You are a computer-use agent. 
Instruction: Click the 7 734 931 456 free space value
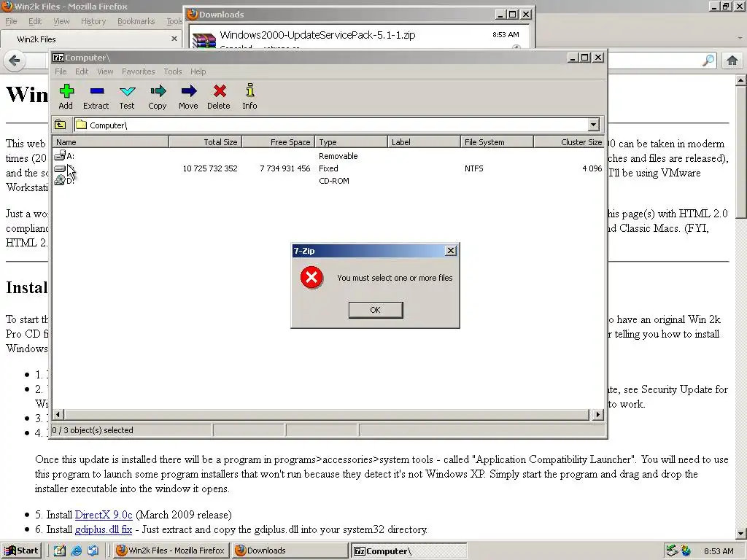(x=285, y=168)
